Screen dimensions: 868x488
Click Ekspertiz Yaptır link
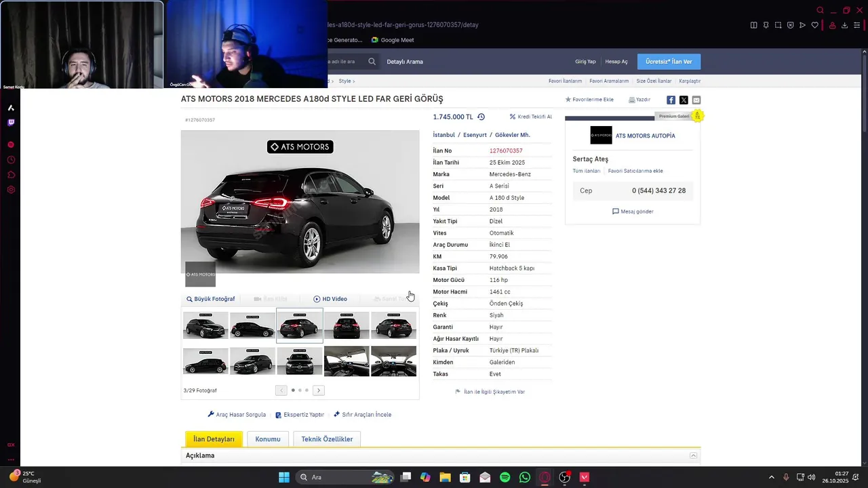click(x=300, y=415)
